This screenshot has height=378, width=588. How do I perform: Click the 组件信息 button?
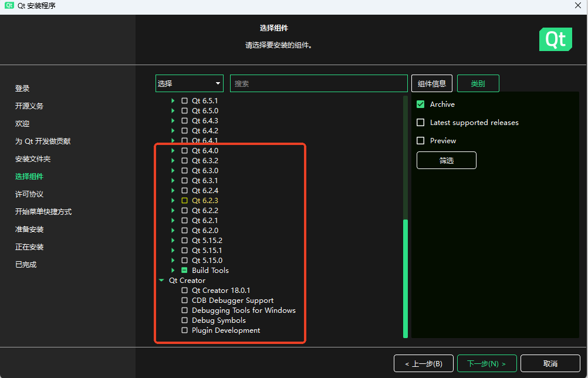(432, 83)
